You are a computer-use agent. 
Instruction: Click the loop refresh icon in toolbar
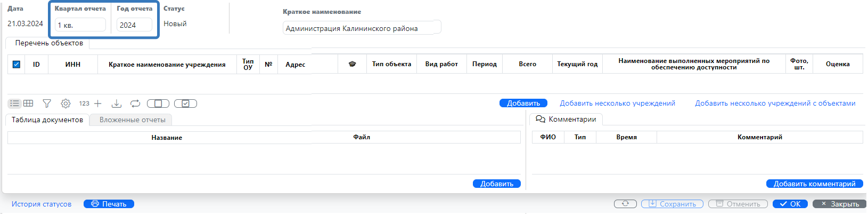point(135,104)
